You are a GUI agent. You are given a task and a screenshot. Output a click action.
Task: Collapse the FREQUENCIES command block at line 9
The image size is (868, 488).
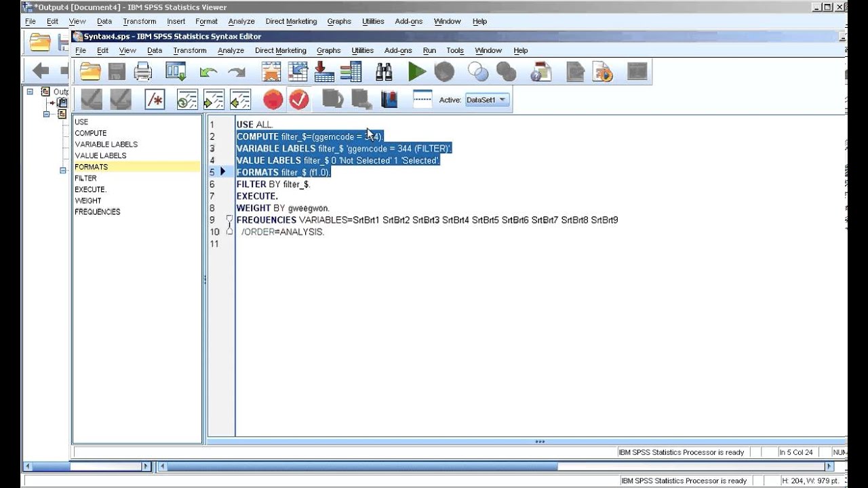pos(229,220)
